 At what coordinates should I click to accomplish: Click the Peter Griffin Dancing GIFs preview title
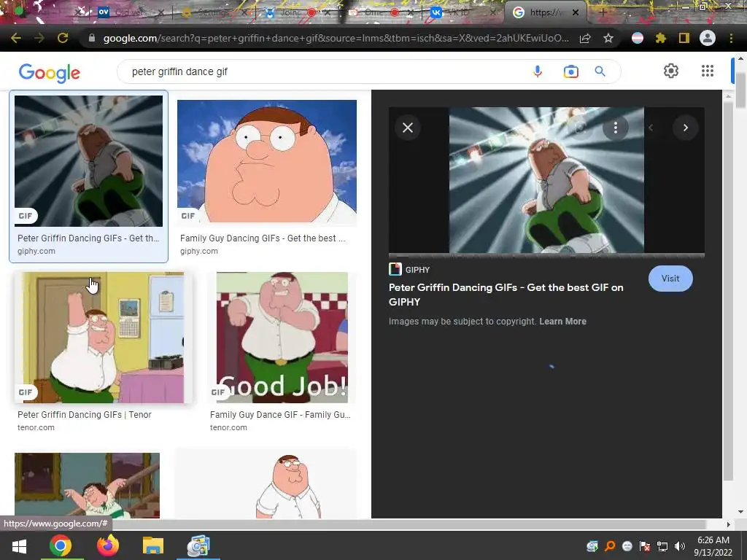click(506, 295)
